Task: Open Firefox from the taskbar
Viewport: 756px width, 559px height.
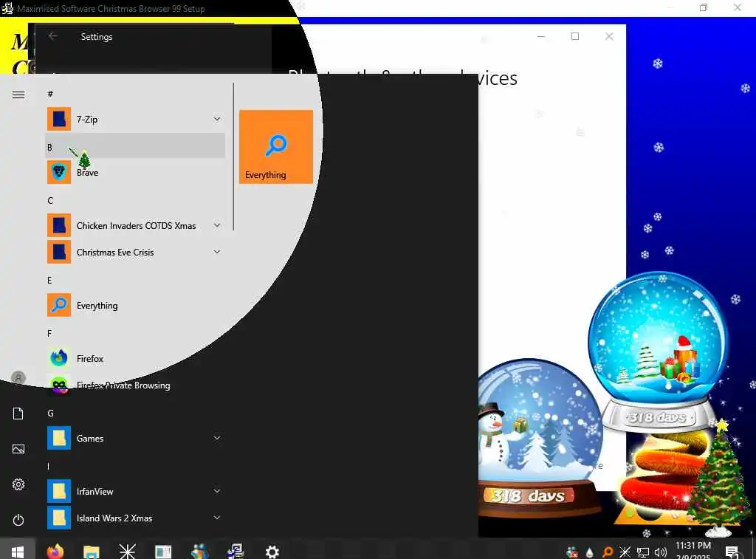Action: [x=55, y=551]
